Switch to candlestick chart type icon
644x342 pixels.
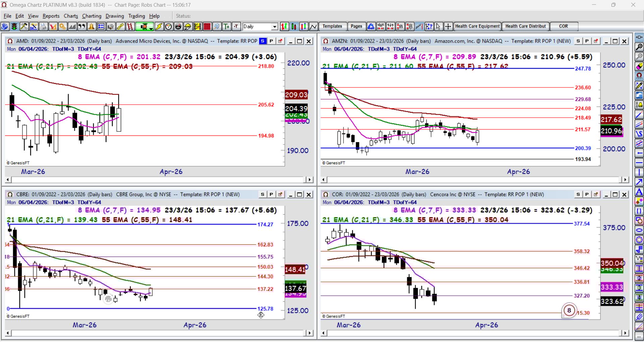294,26
